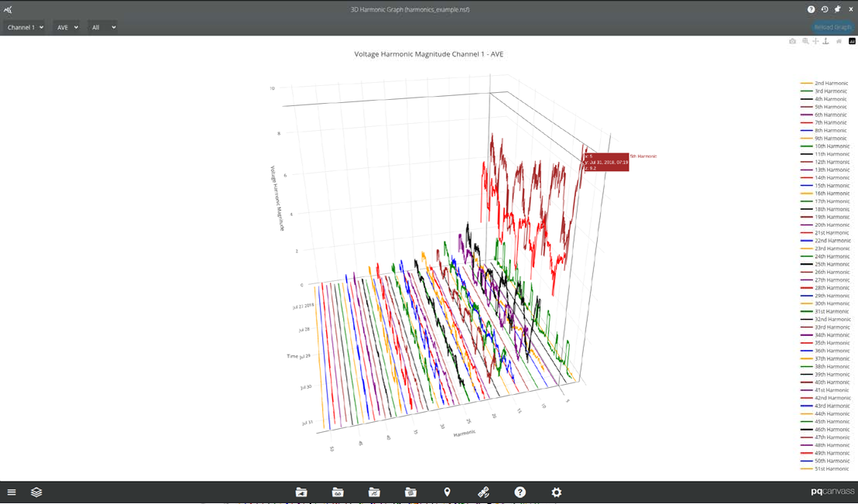
Task: Open the Channel 1 dropdown
Action: [24, 26]
